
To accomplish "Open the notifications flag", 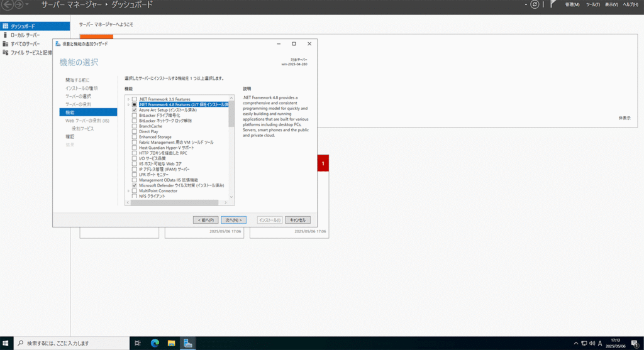I will 553,4.
